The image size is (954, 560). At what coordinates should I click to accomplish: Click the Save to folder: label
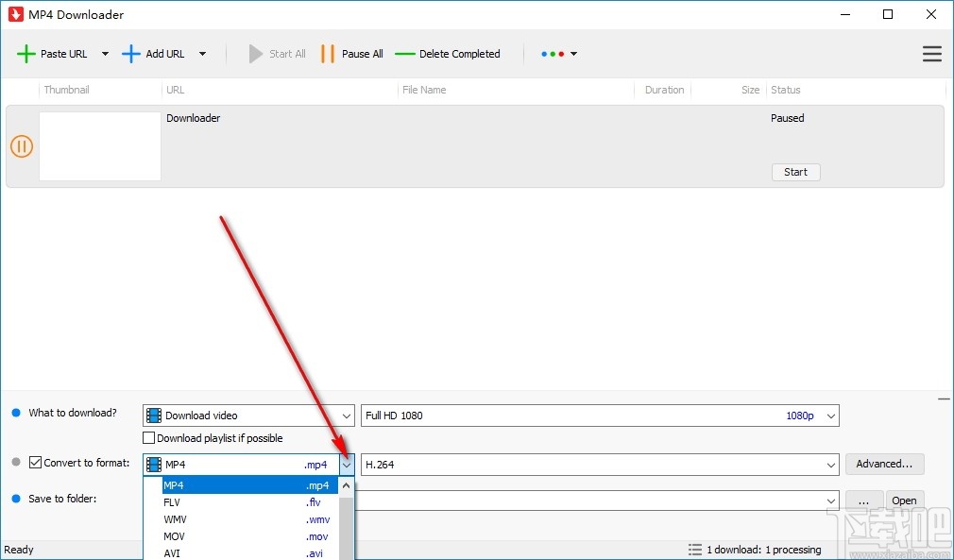click(62, 499)
